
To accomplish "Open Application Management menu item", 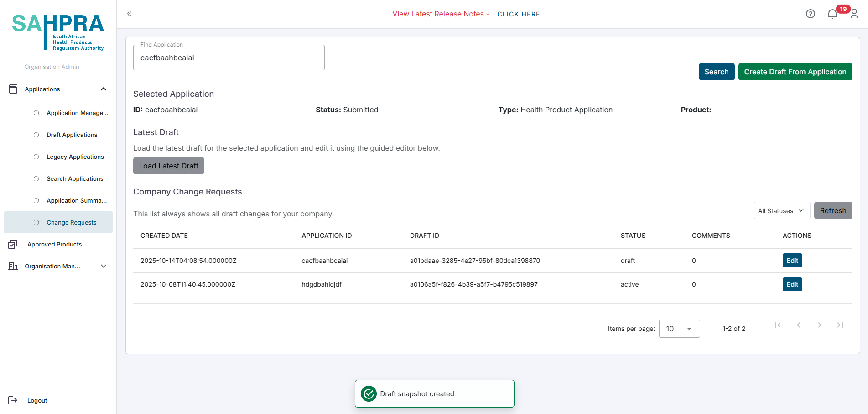I will 77,113.
